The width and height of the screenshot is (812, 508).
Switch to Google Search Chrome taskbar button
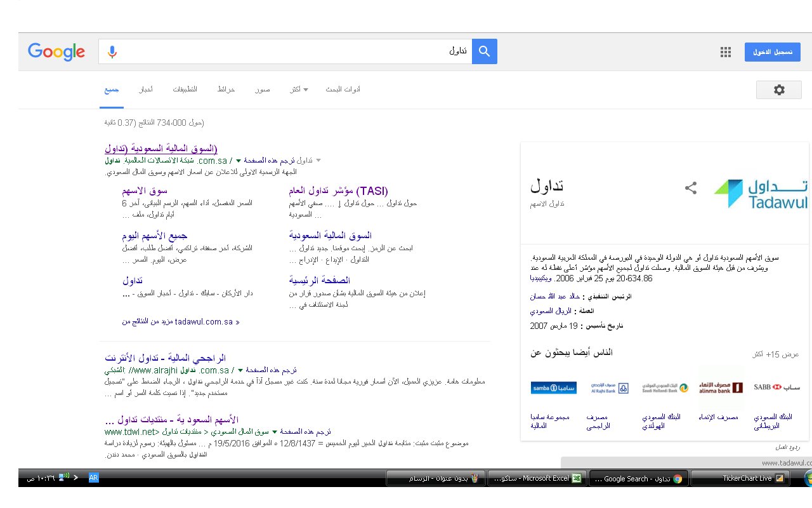[639, 478]
